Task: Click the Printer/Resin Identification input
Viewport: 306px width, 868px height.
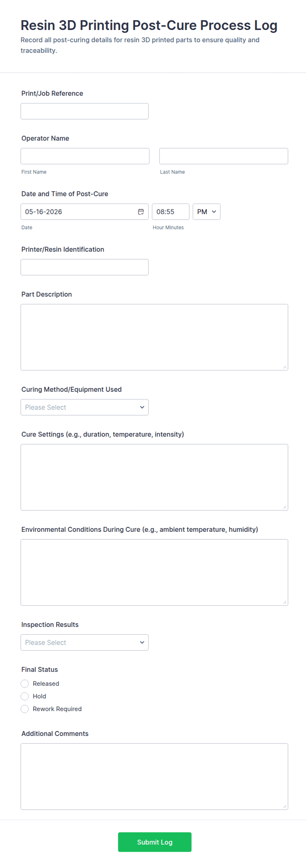Action: [x=85, y=267]
